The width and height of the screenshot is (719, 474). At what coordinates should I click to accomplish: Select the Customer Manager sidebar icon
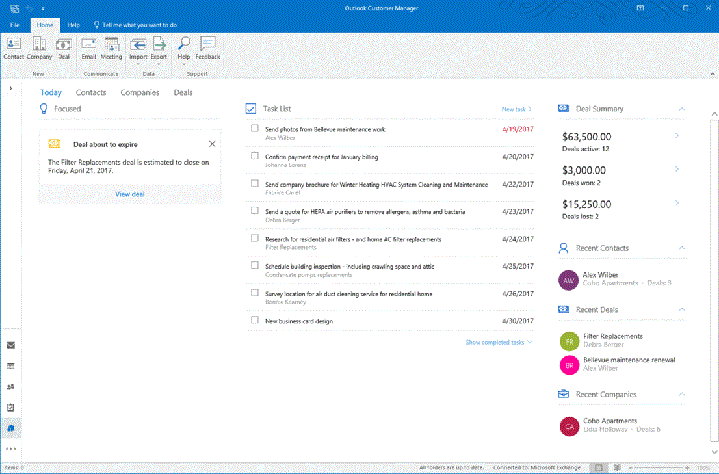click(x=11, y=428)
